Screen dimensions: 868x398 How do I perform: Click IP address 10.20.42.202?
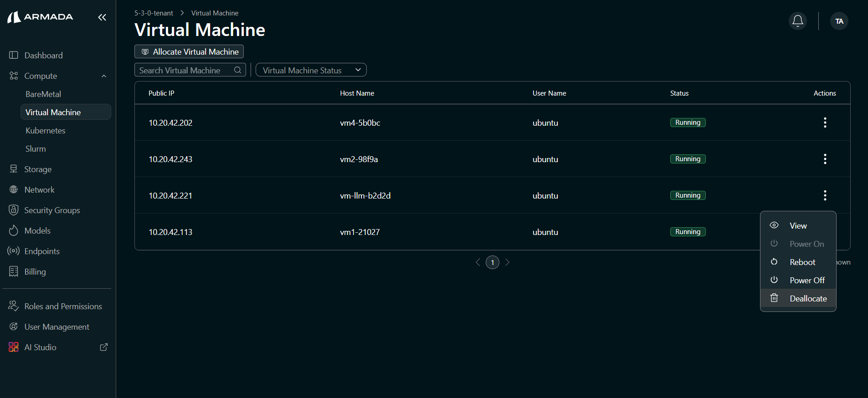[x=170, y=123]
